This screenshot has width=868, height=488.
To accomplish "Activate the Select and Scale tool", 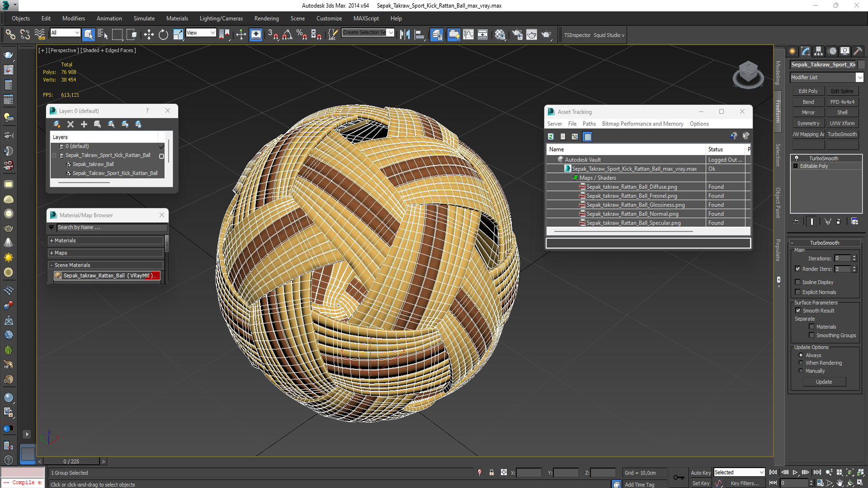I will coord(178,34).
